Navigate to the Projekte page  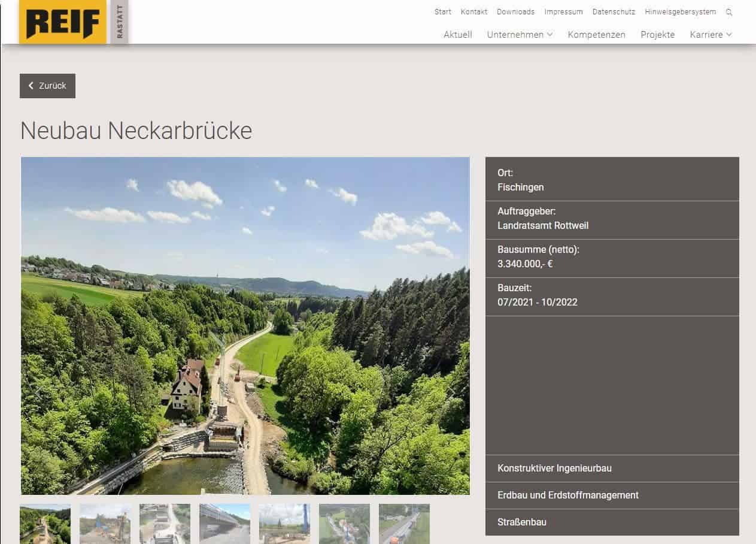coord(657,35)
